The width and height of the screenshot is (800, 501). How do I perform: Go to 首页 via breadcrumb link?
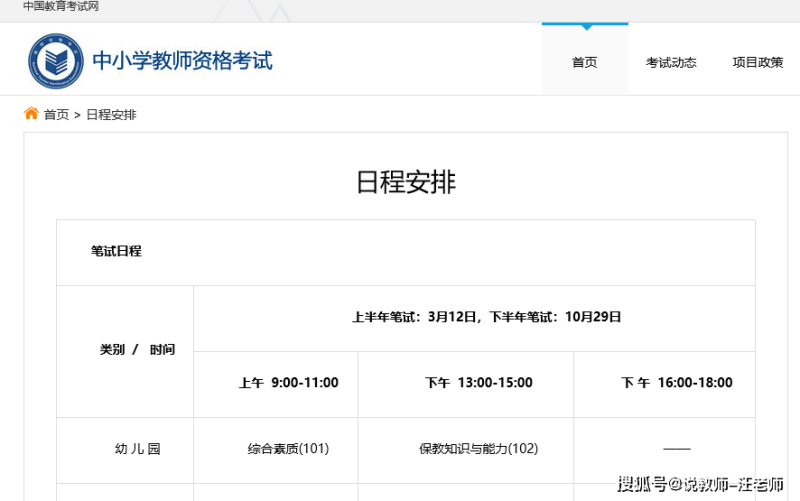pos(56,115)
